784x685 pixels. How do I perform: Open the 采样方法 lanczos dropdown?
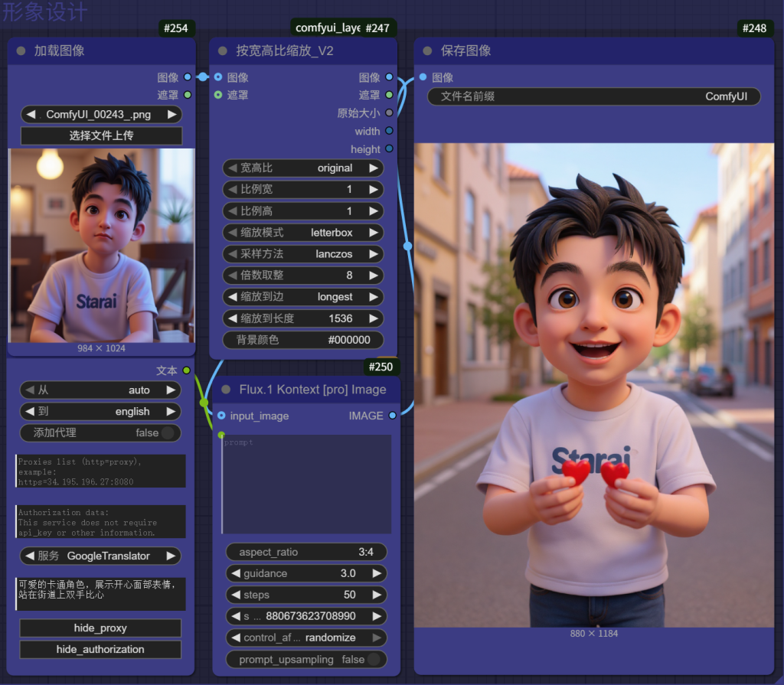pos(303,254)
